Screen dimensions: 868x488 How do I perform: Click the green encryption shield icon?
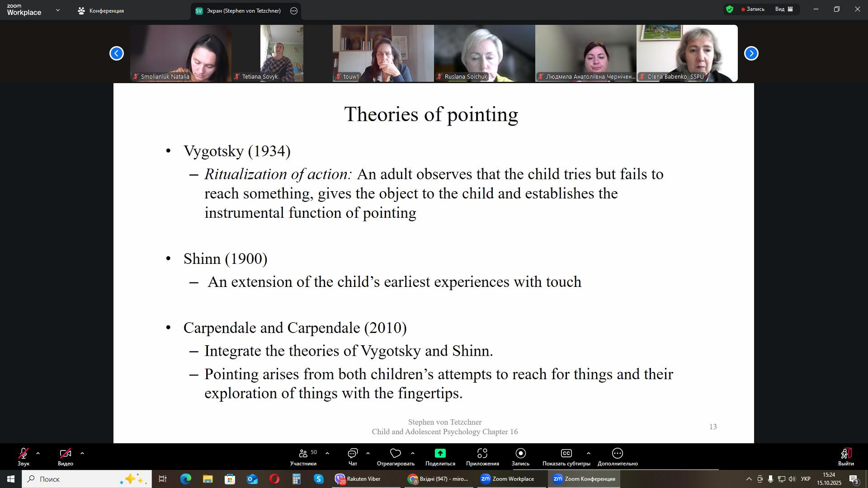[x=730, y=9]
